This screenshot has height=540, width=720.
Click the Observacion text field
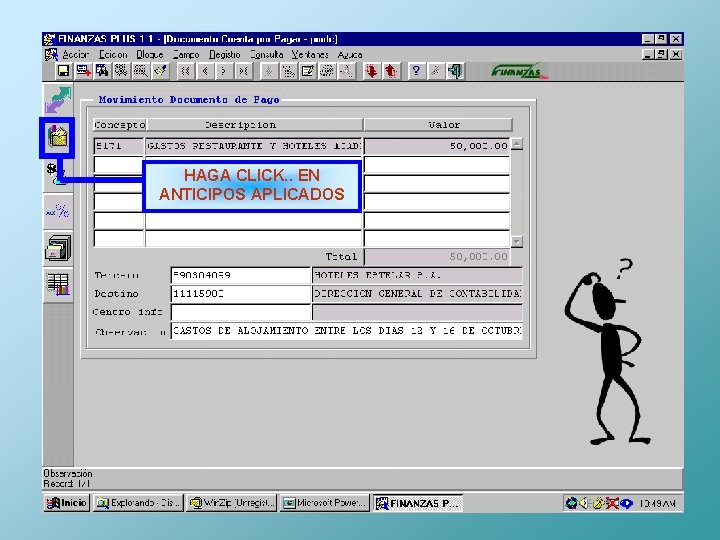[x=347, y=331]
